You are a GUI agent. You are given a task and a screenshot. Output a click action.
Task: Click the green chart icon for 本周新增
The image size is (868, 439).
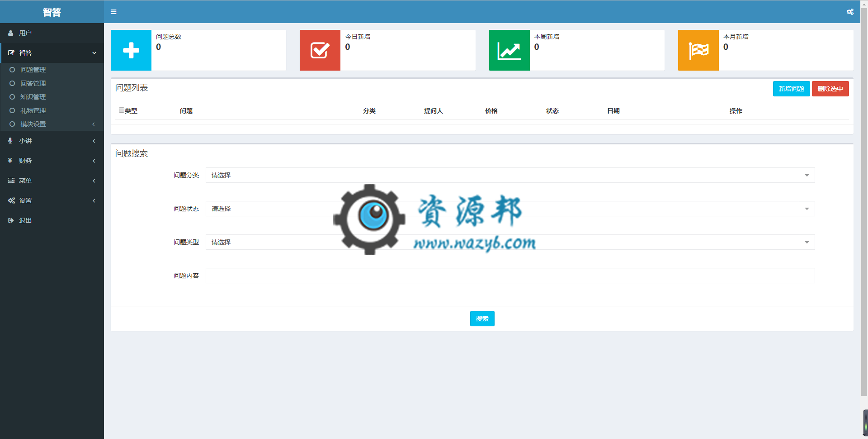tap(509, 50)
